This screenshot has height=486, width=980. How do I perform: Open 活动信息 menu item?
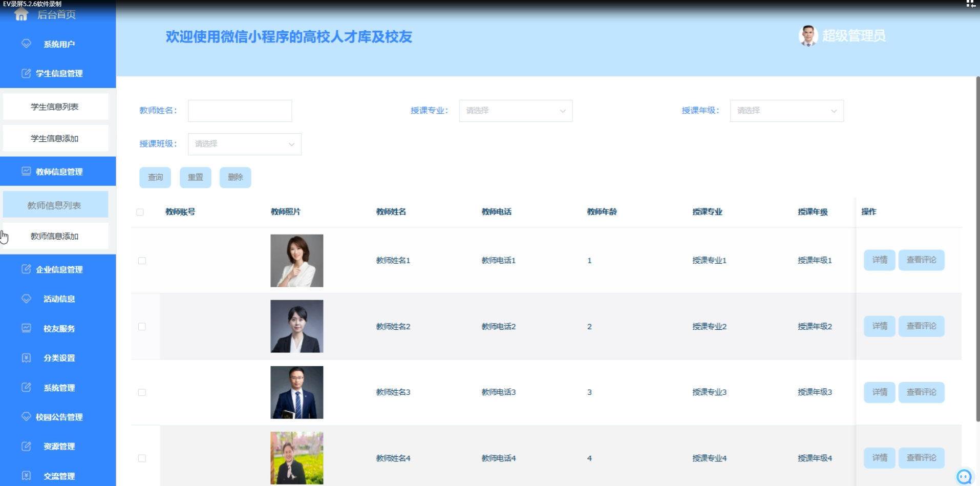pyautogui.click(x=58, y=299)
